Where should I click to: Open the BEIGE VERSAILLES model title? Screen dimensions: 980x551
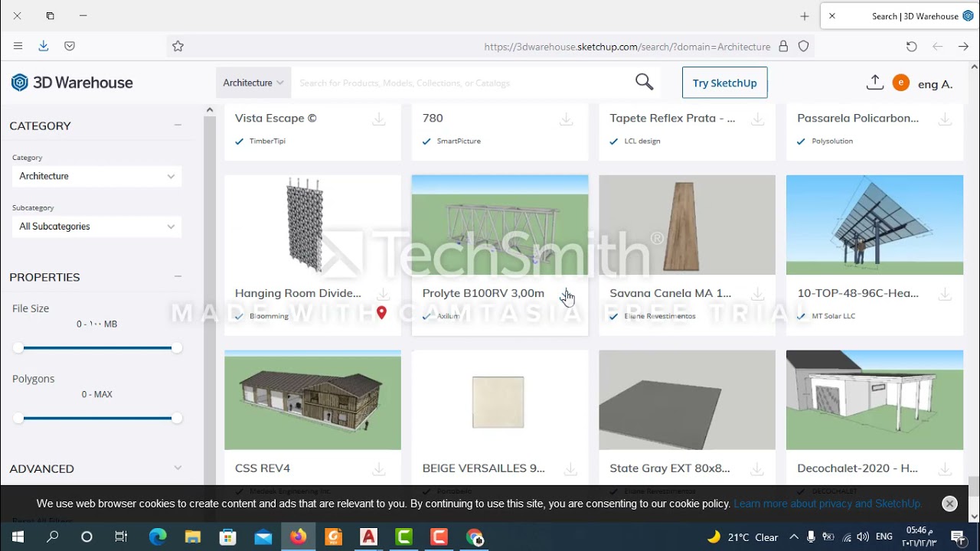click(x=484, y=468)
